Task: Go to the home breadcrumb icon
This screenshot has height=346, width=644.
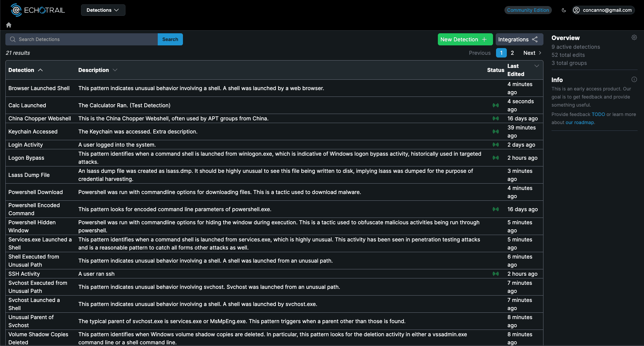Action: (9, 25)
